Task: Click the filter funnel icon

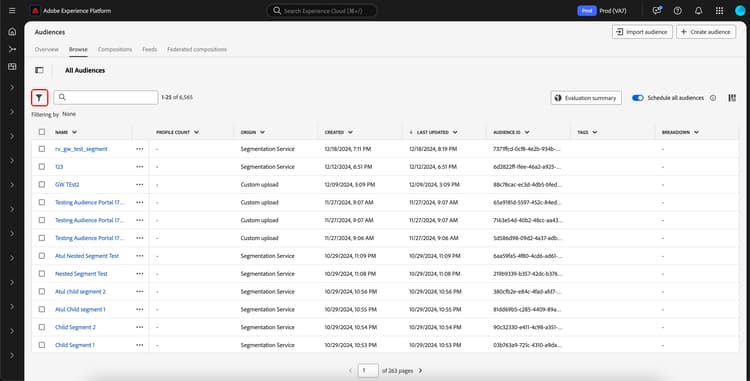Action: pos(39,98)
